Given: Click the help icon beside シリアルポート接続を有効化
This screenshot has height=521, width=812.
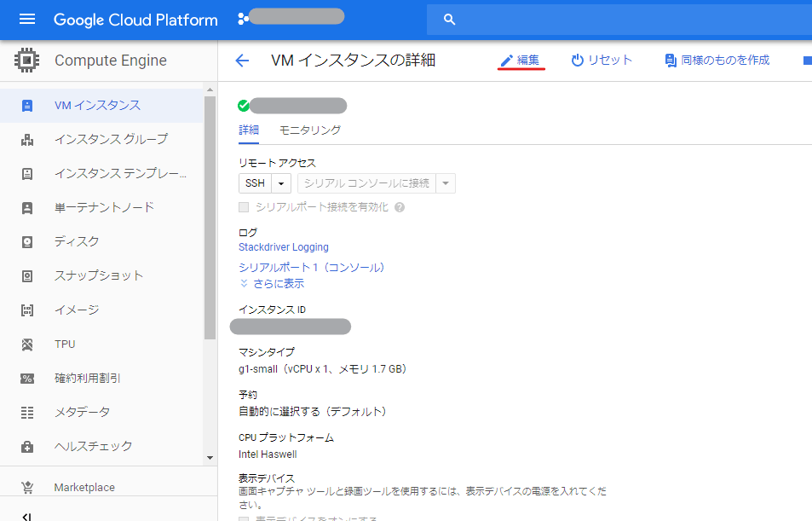Looking at the screenshot, I should 400,207.
